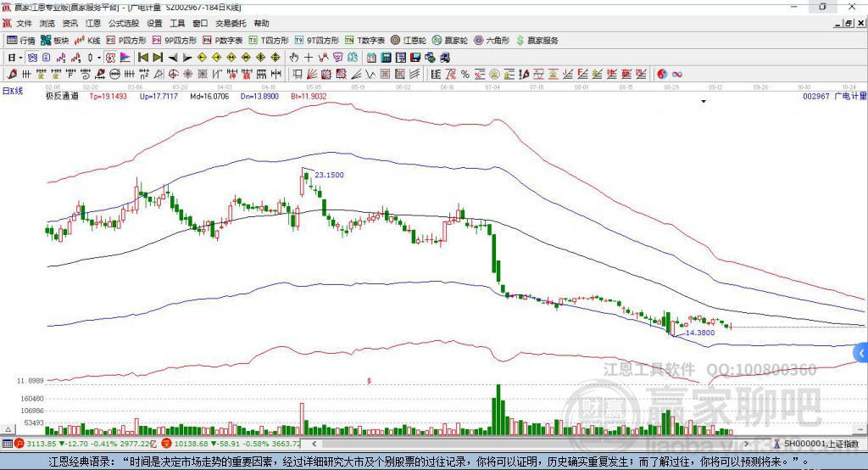Screen dimensions: 868x470
Task: Open the 设置 menu
Action: point(154,23)
